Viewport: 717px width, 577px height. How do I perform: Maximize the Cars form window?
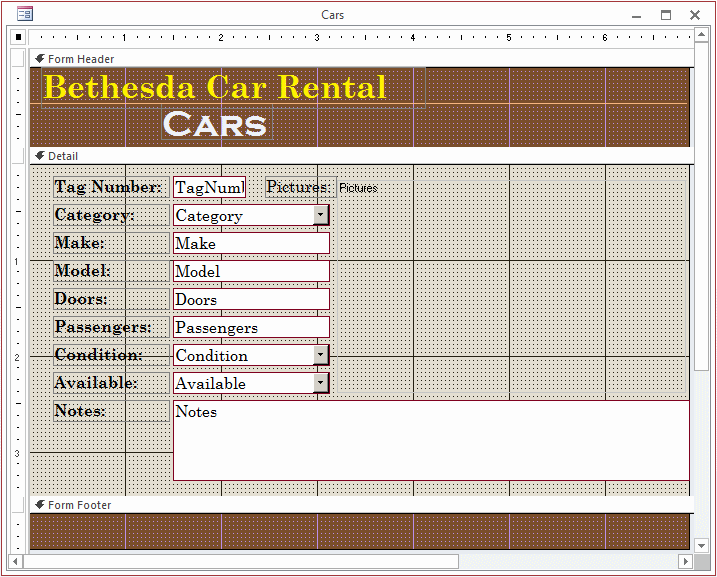(666, 15)
